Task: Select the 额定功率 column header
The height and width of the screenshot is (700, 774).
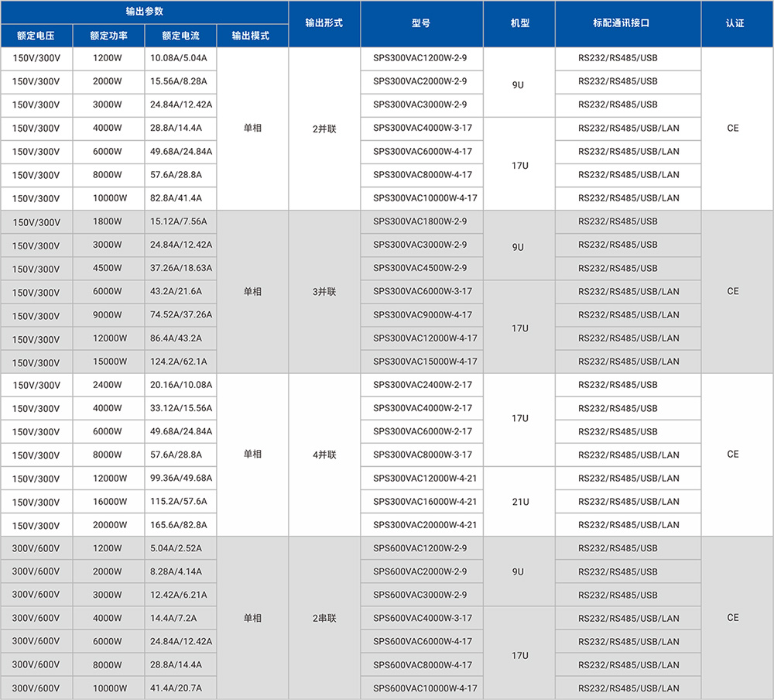Action: point(108,36)
